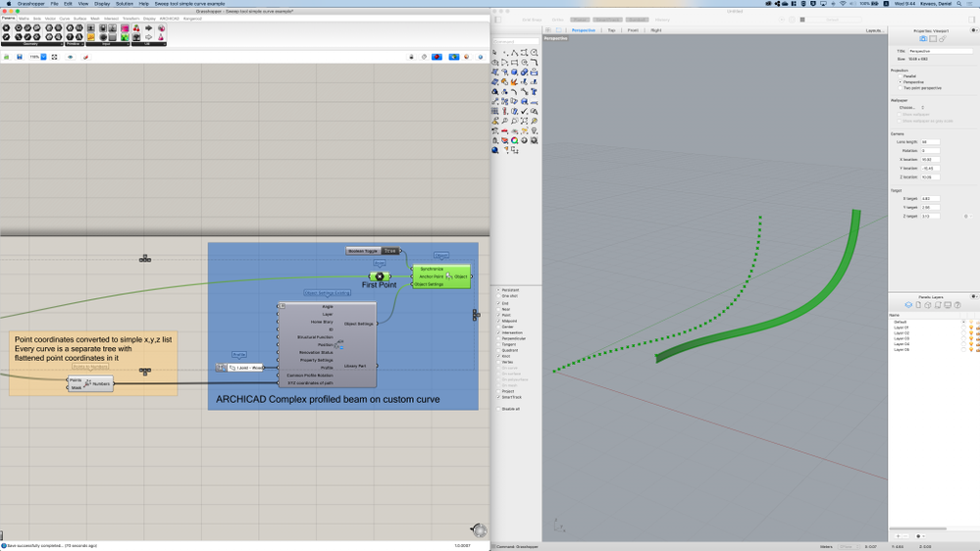Switch to the Top viewport tab
980x551 pixels.
point(611,30)
